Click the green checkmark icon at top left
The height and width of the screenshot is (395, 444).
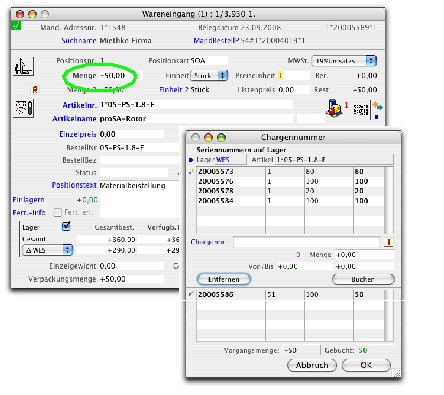click(x=16, y=25)
